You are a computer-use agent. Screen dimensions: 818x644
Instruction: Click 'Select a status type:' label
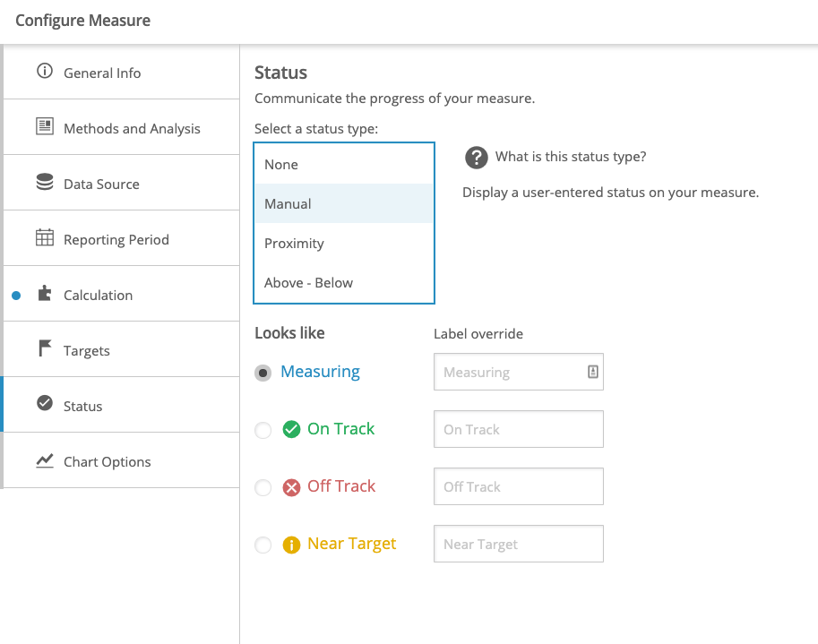click(316, 129)
